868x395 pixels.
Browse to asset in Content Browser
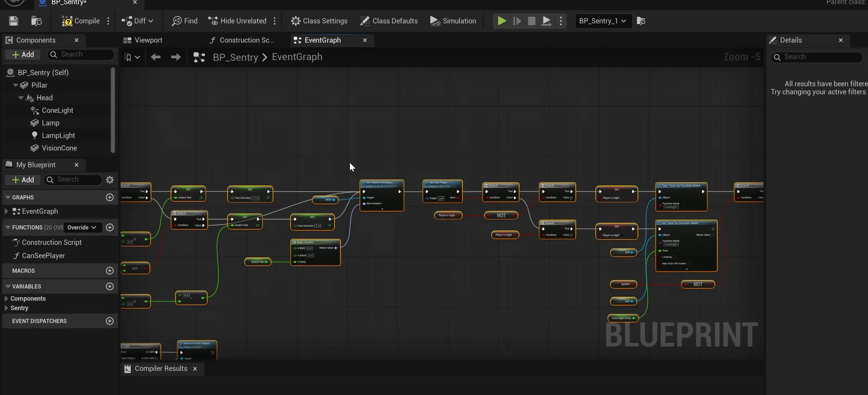click(x=36, y=21)
